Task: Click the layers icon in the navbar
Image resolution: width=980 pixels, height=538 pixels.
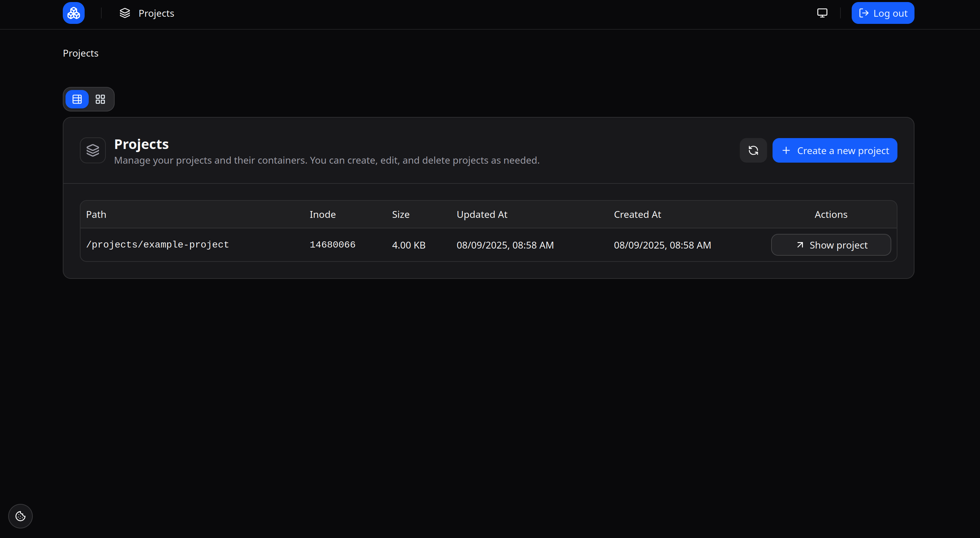Action: [125, 13]
